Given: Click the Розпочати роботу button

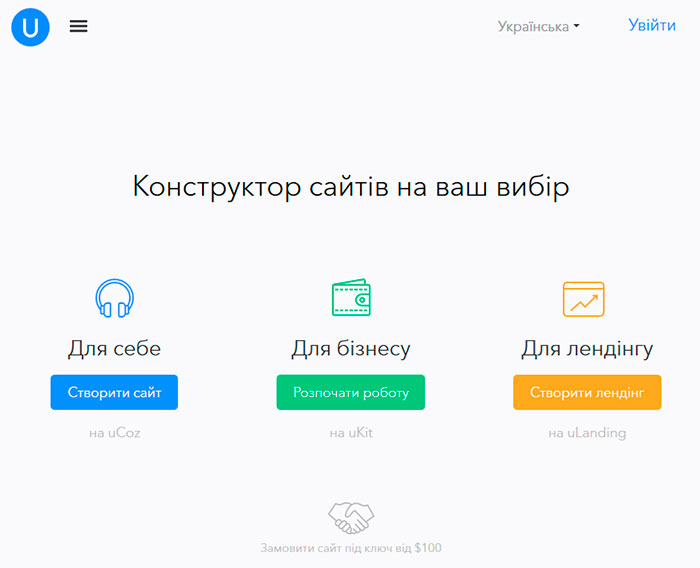Looking at the screenshot, I should coord(350,392).
